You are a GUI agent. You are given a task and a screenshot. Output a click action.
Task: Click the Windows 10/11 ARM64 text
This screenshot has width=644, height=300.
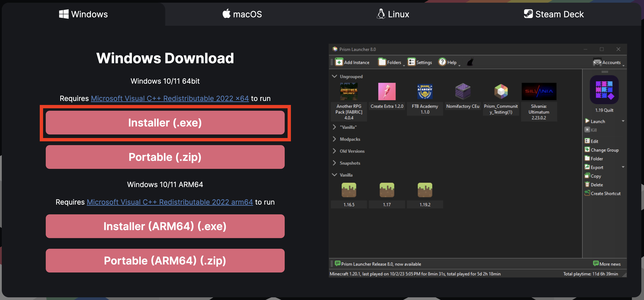tap(165, 185)
